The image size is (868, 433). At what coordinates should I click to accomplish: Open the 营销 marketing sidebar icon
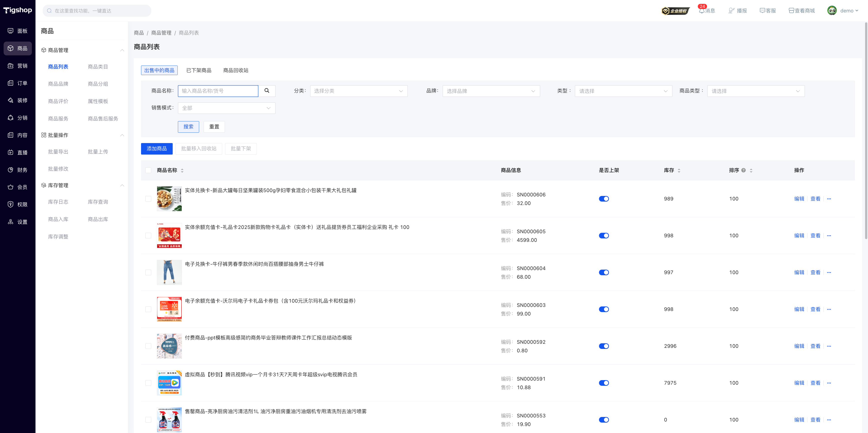point(10,66)
